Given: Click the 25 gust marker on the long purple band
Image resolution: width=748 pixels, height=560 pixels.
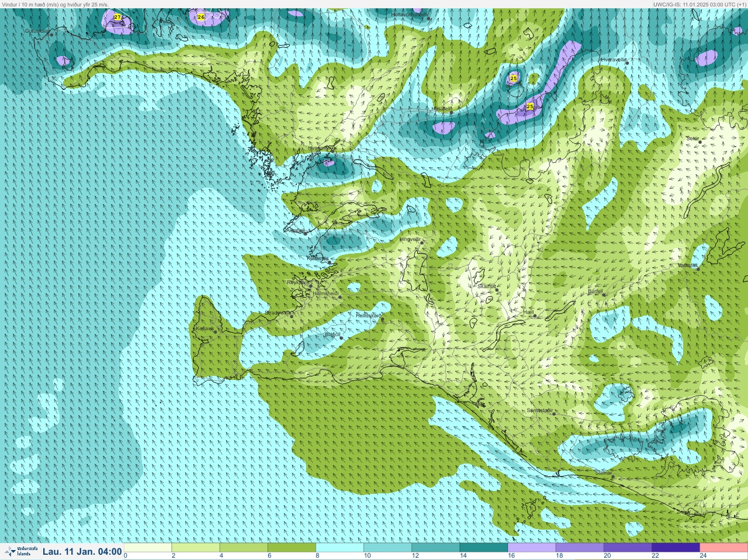Looking at the screenshot, I should [529, 106].
